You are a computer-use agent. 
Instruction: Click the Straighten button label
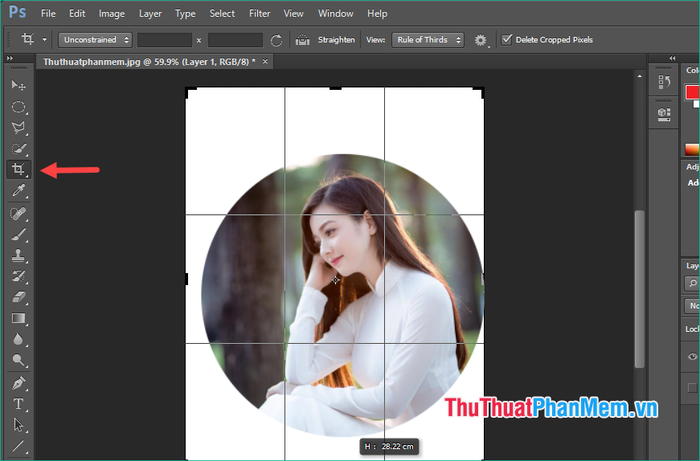336,40
